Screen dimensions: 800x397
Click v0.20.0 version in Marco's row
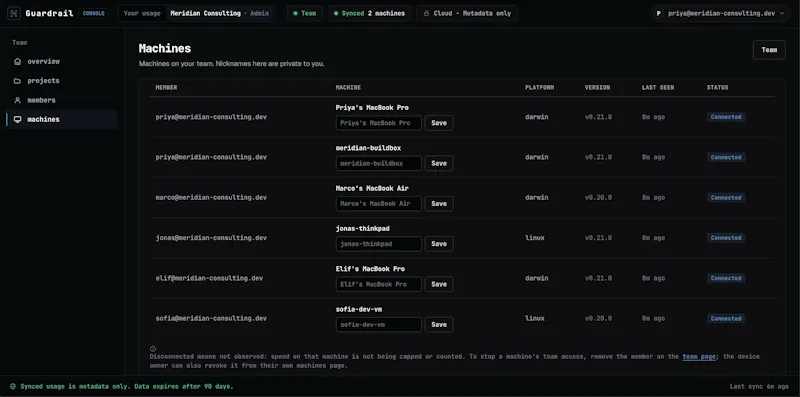pos(598,197)
